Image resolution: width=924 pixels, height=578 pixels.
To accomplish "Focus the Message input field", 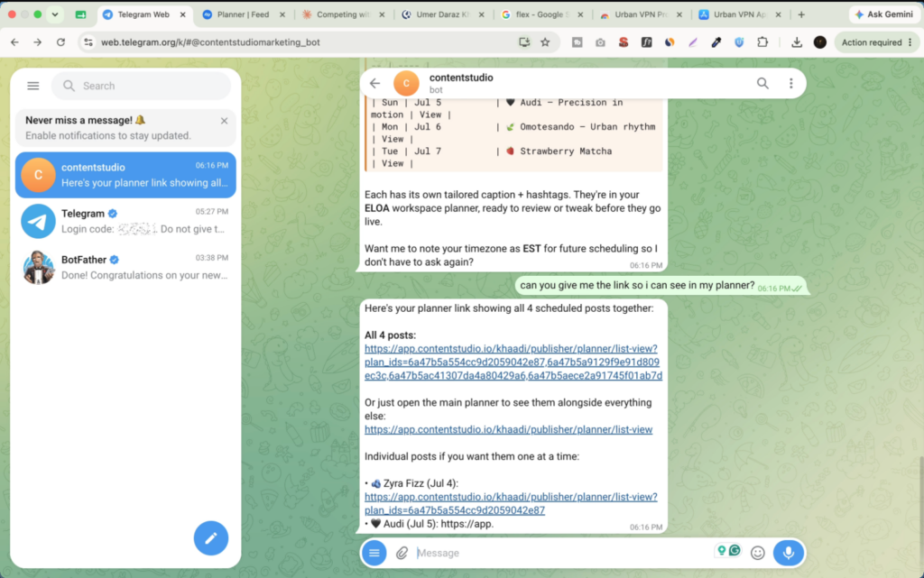I will click(x=563, y=553).
